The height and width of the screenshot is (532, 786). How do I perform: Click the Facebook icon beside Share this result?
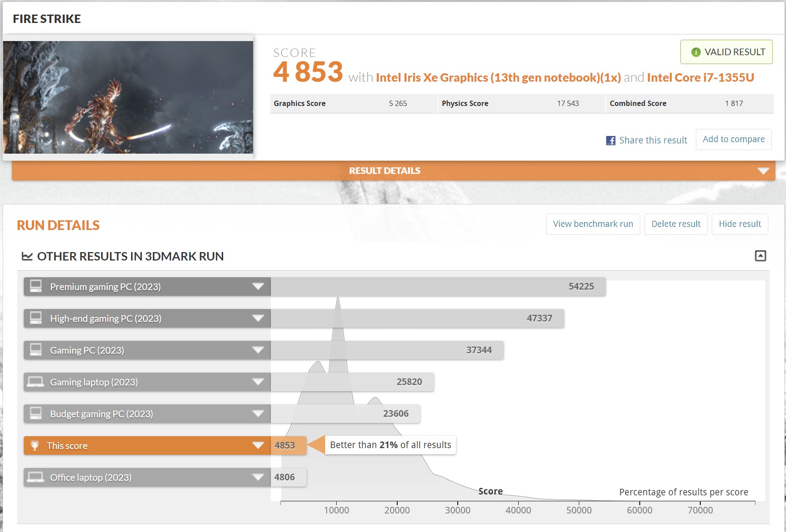[x=611, y=140]
